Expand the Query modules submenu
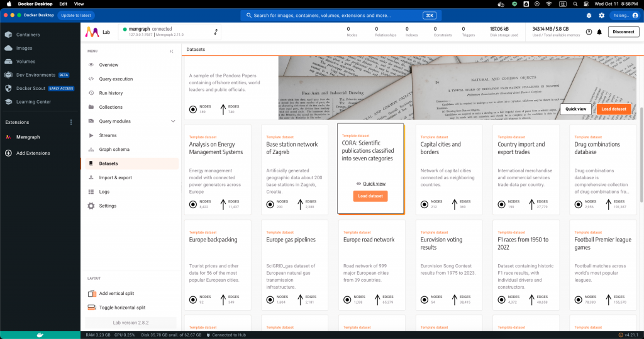644x339 pixels. click(173, 121)
